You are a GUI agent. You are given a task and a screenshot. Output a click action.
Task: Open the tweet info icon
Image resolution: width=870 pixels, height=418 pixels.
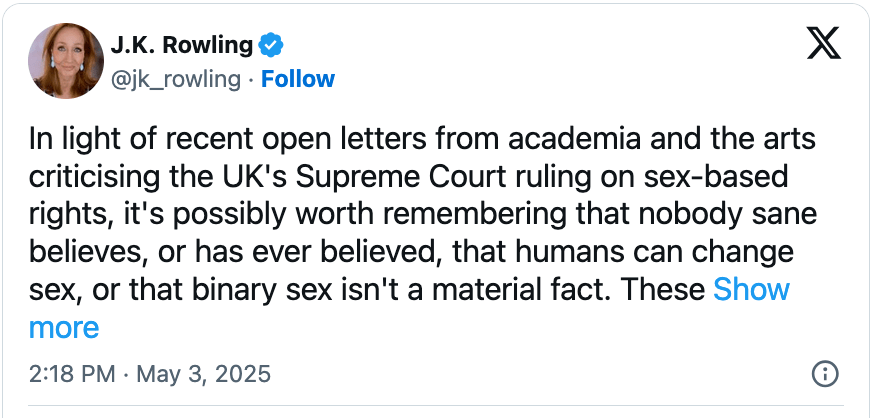(x=823, y=374)
